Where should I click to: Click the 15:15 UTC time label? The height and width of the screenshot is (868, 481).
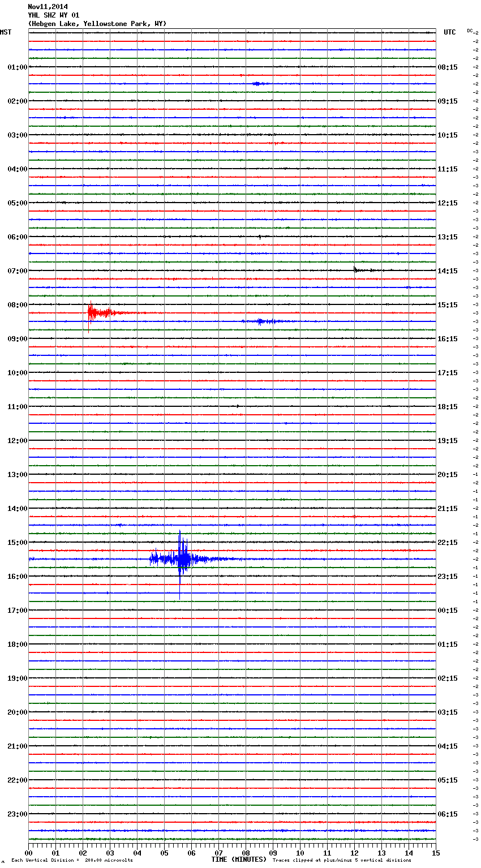pyautogui.click(x=448, y=305)
